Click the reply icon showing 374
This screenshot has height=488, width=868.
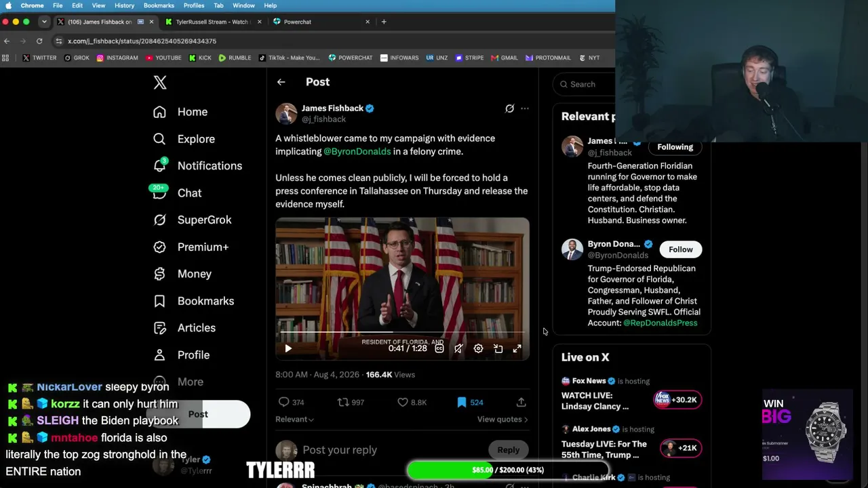pos(291,403)
